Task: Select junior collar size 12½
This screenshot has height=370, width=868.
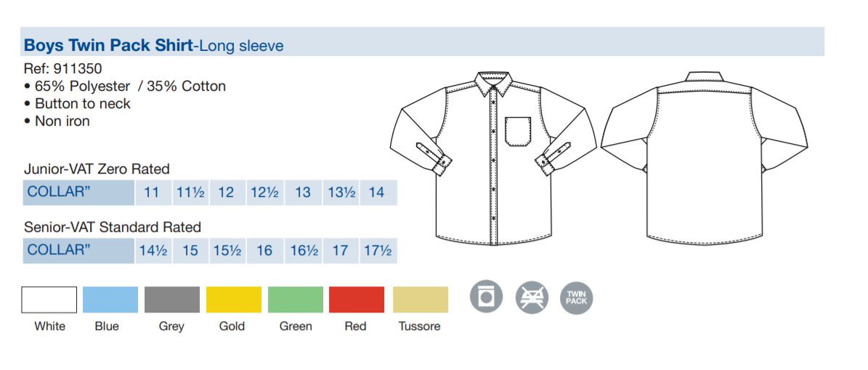Action: pos(265,192)
